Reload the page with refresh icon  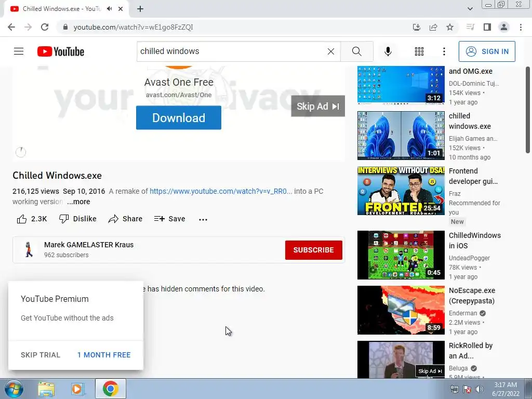pyautogui.click(x=45, y=27)
